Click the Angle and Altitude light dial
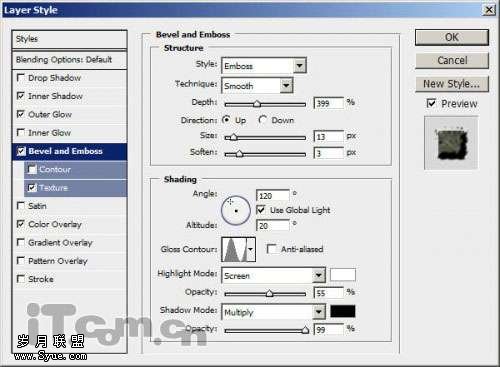This screenshot has height=367, width=500. tap(236, 210)
